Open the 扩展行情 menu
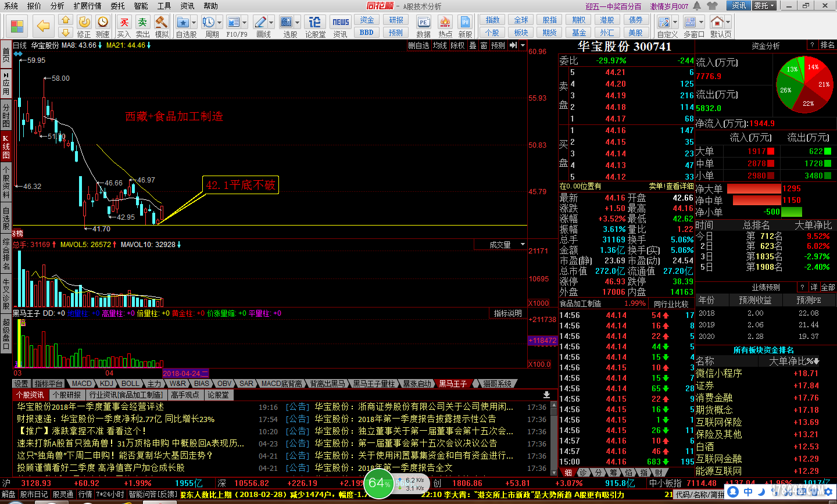The image size is (837, 504). pyautogui.click(x=88, y=6)
